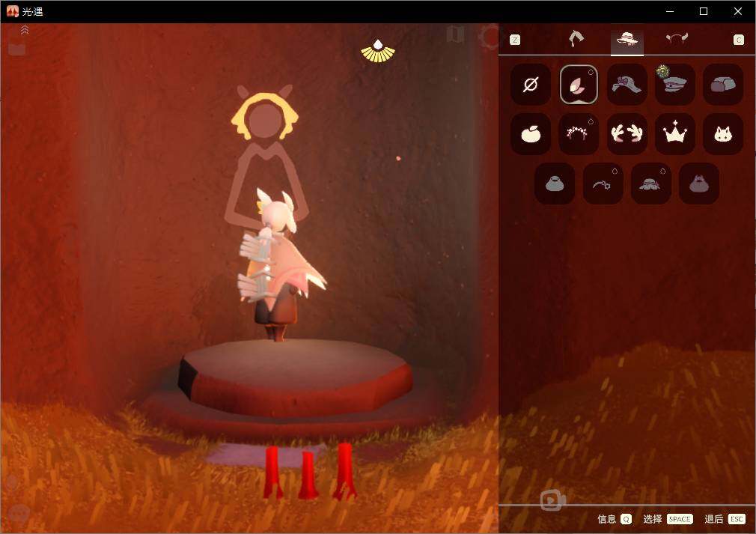Pick the white antlers headpiece

tap(627, 134)
